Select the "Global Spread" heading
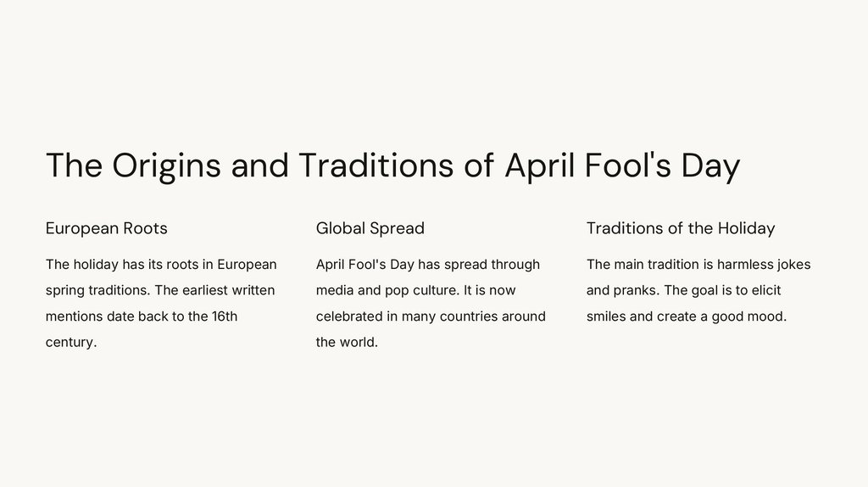Image resolution: width=868 pixels, height=487 pixels. pos(370,228)
